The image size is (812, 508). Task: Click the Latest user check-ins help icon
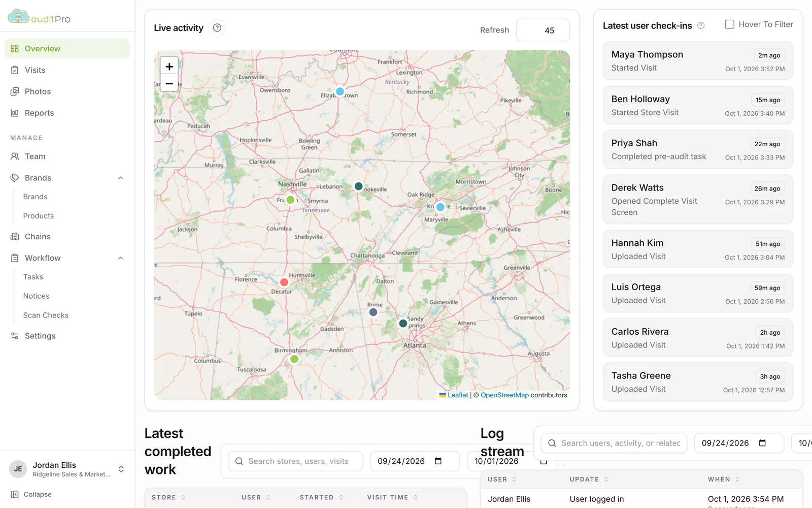coord(701,25)
